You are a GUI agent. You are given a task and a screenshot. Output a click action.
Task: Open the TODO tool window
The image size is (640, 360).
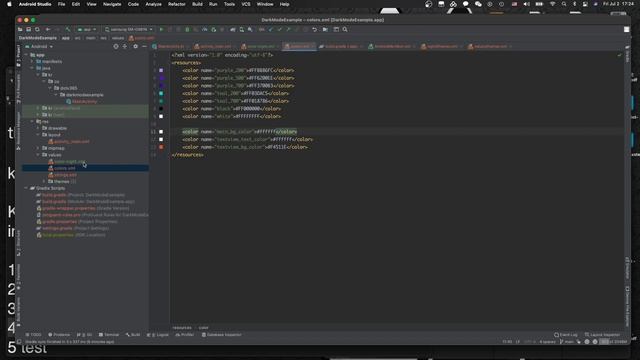(x=33, y=335)
